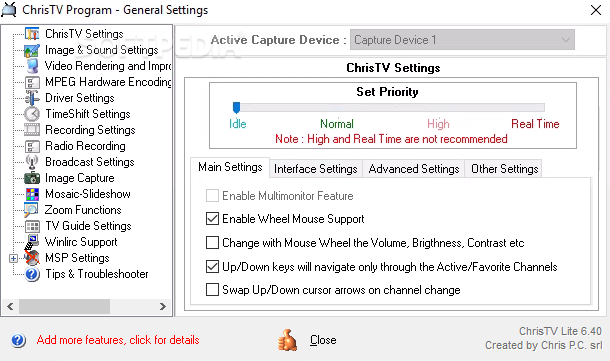Enable Swap Up/Down cursor arrows option
This screenshot has width=610, height=361.
point(212,290)
